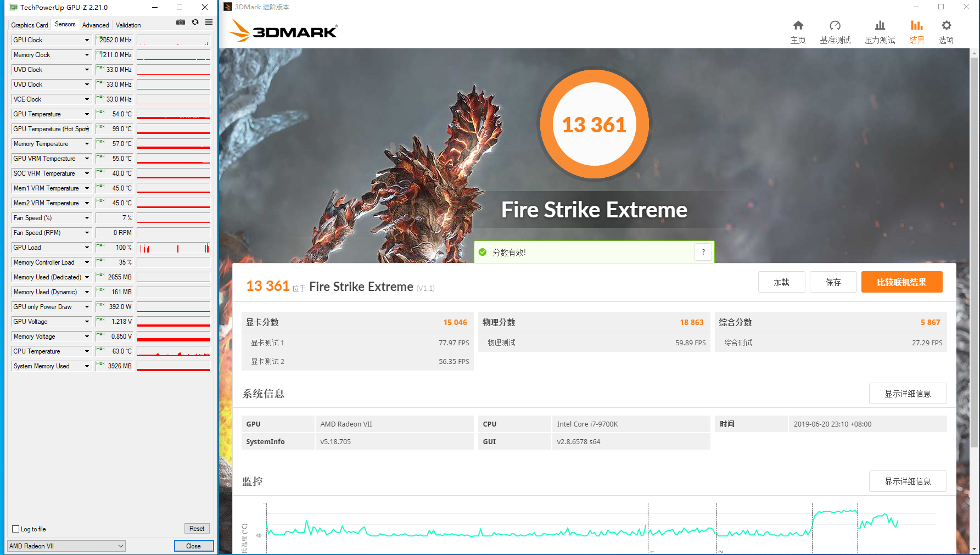Open the 3DMark stress test icon
This screenshot has width=980, height=555.
[880, 25]
